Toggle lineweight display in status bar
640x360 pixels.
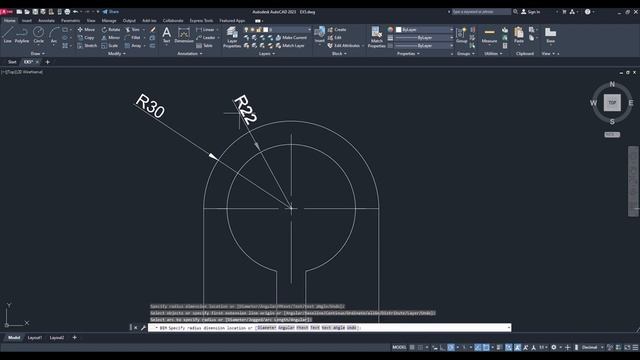tap(499, 347)
